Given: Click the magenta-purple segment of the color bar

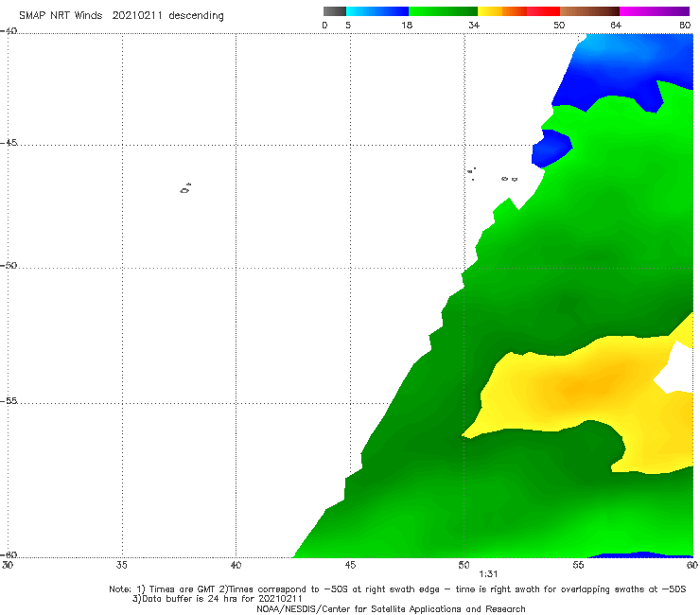Looking at the screenshot, I should pyautogui.click(x=655, y=11).
